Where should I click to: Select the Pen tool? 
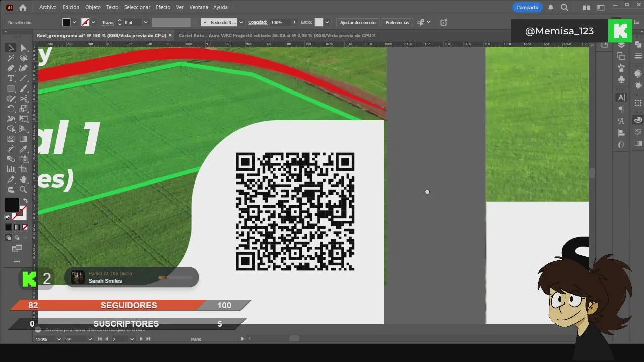point(11,68)
